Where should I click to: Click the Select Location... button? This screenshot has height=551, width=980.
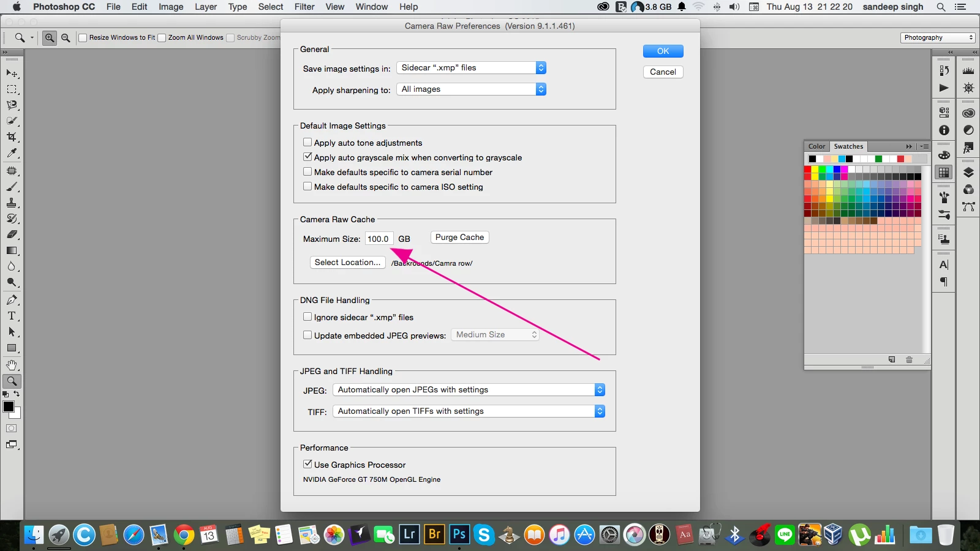click(x=347, y=263)
